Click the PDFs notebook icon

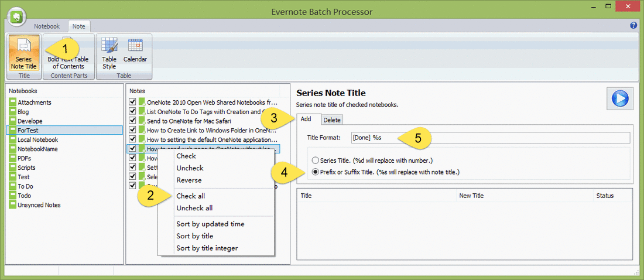[x=12, y=158]
